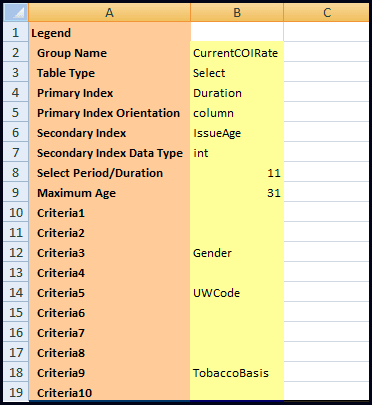Viewport: 372px width, 405px height.
Task: Click the cell containing column
Action: click(237, 113)
